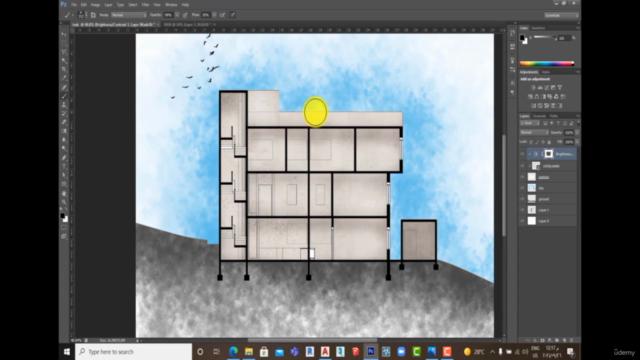
Task: Toggle pressure for size in options bar
Action: tap(232, 15)
